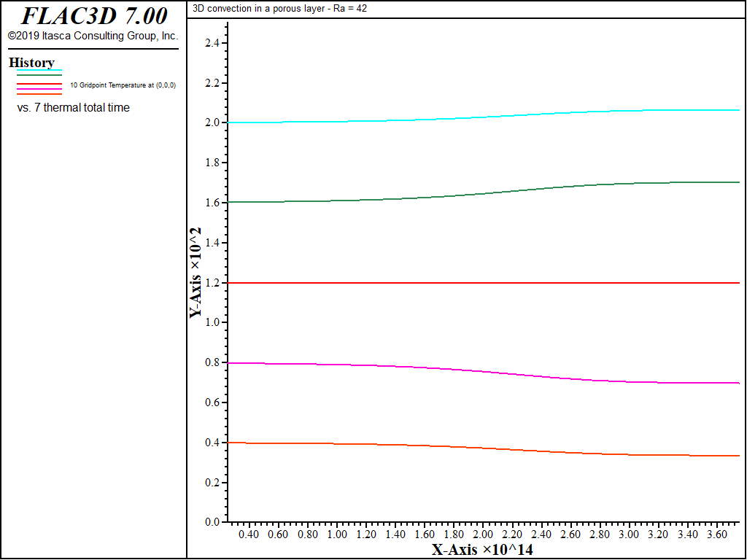
Task: Click the cyan history curve near 2.0
Action: point(483,117)
